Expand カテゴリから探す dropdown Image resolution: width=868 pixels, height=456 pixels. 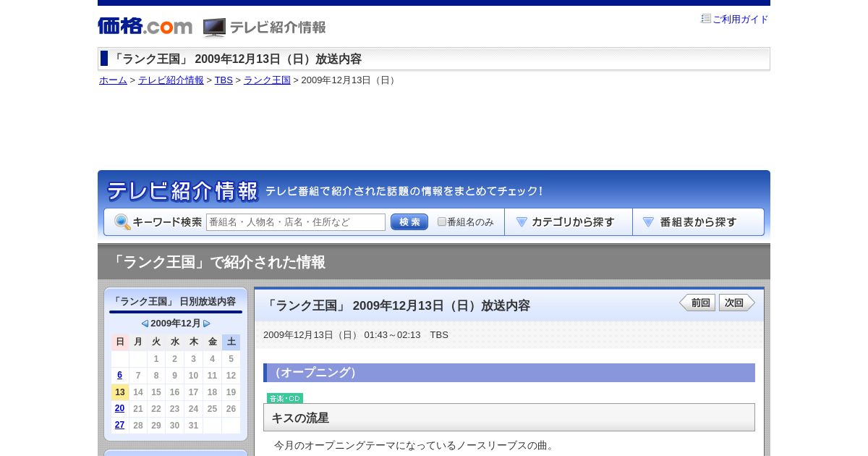coord(569,222)
